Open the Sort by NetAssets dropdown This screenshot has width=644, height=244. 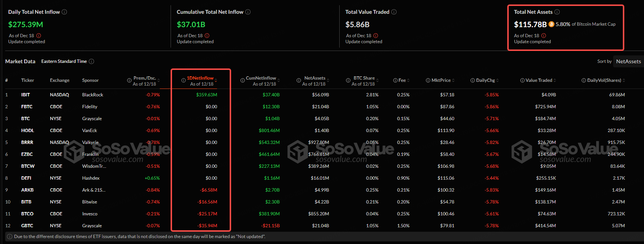click(628, 61)
